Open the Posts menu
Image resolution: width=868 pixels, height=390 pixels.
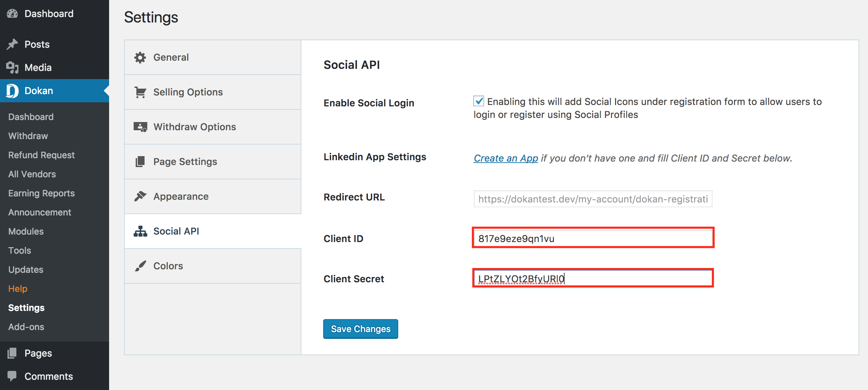pos(55,44)
